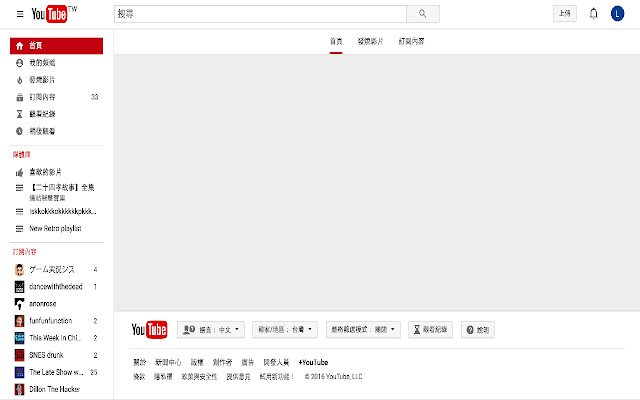Screen dimensions: 640x400
Task: Open 觀看紀錄 history in the sidebar
Action: coord(44,114)
